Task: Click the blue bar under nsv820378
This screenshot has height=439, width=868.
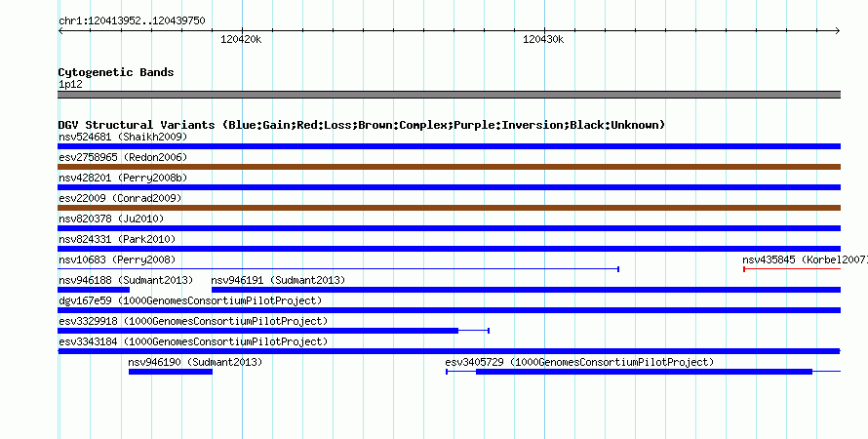Action: [449, 228]
